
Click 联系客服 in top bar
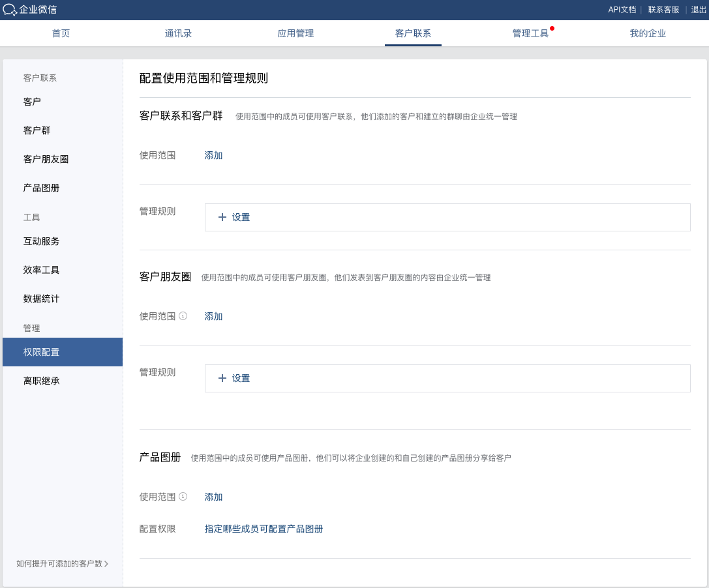(663, 10)
